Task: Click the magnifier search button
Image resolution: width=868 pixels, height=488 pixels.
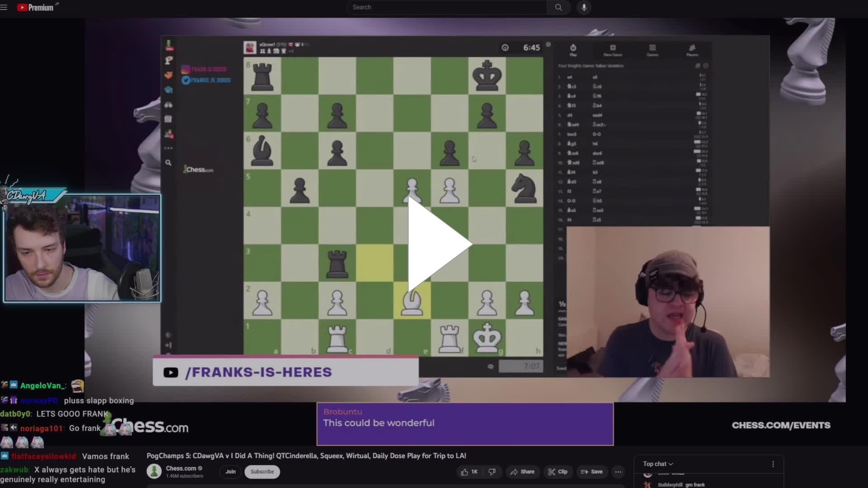Action: (559, 7)
